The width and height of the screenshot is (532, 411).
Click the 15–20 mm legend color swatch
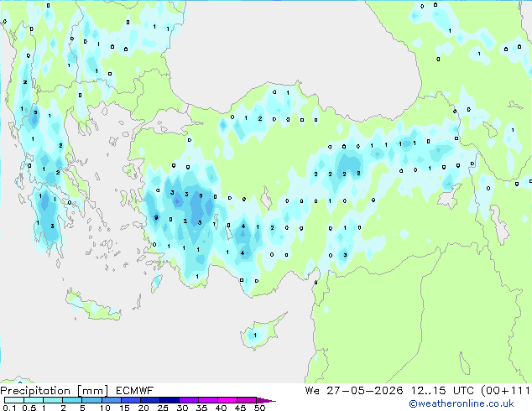point(130,400)
